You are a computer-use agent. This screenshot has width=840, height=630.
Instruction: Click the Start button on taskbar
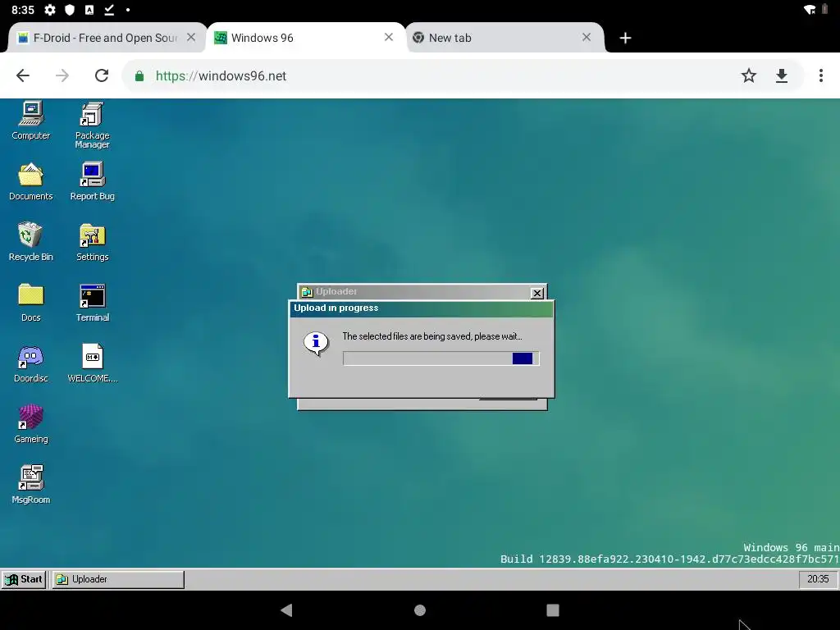click(x=24, y=579)
